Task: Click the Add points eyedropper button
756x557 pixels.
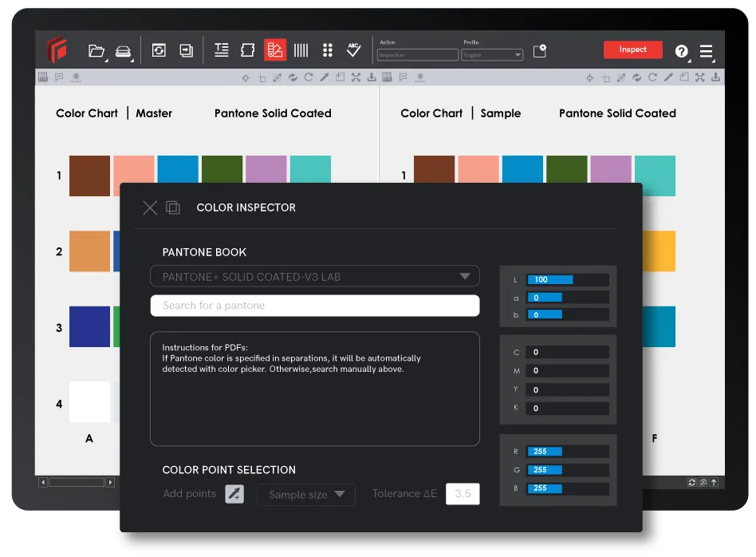Action: point(234,494)
